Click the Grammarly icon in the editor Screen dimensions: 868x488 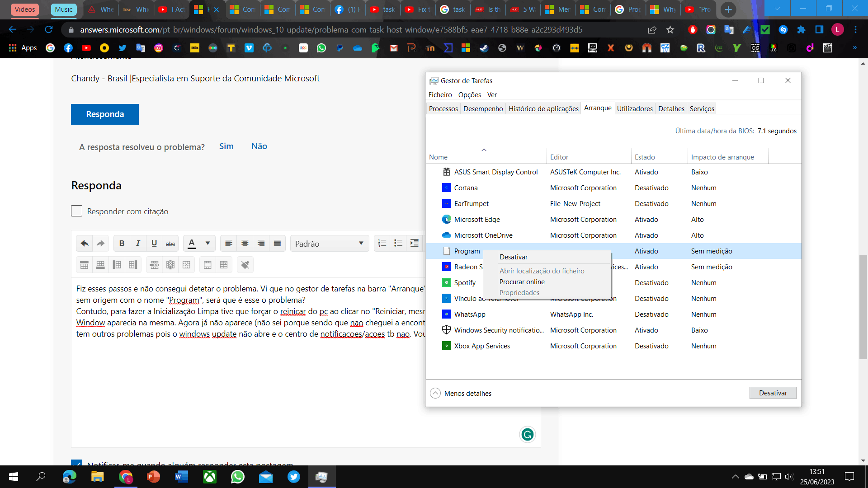coord(527,435)
